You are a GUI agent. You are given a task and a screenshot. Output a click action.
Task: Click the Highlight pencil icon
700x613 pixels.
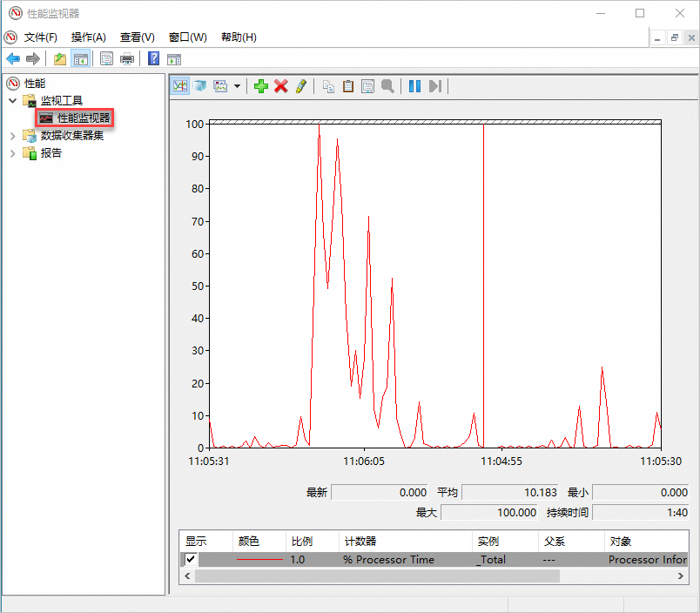point(300,85)
